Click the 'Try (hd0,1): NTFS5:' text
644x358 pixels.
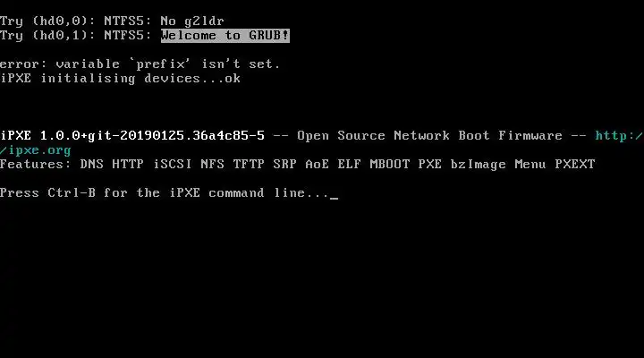click(x=76, y=35)
